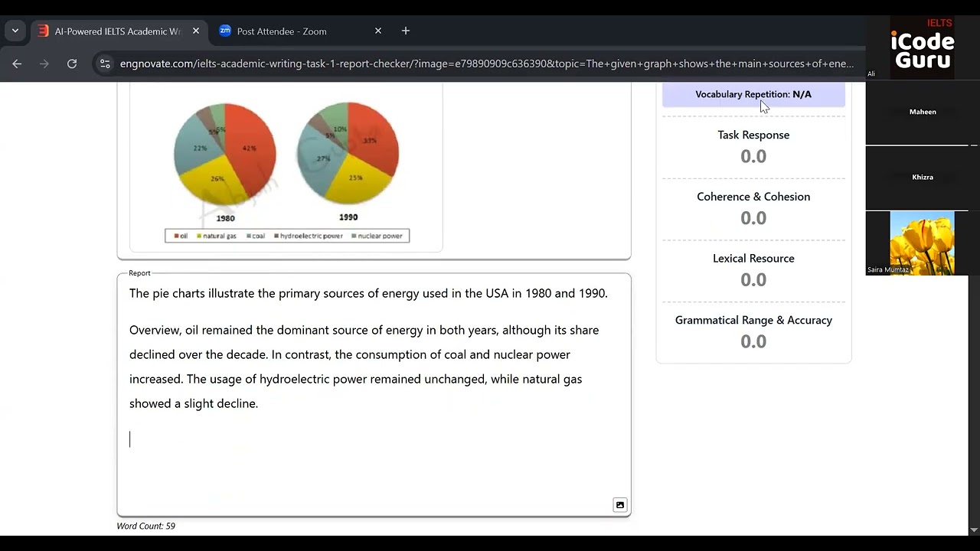The image size is (980, 551).
Task: Click the word 'Overview' in the report
Action: point(155,330)
